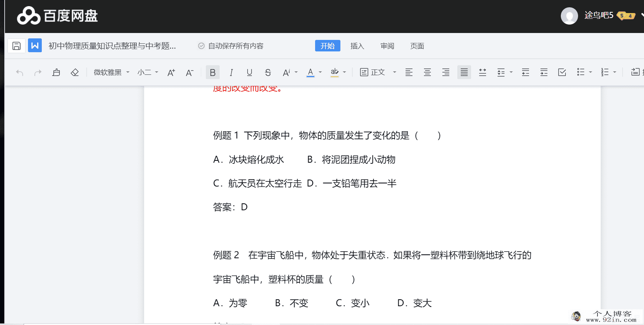Apply a numbered list

click(x=605, y=72)
